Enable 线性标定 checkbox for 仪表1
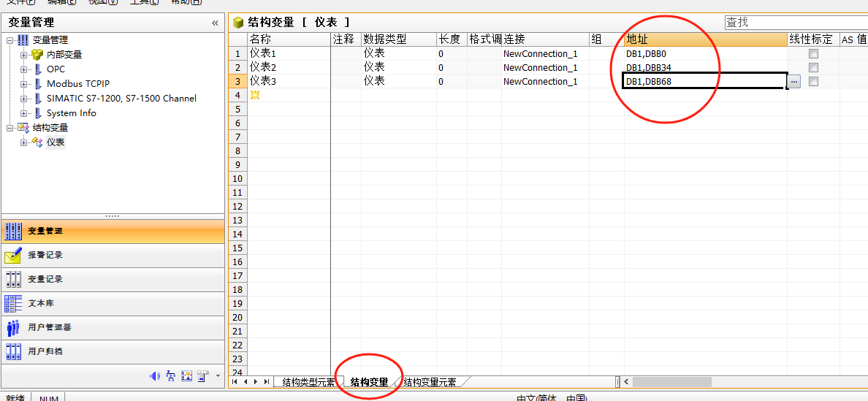This screenshot has width=868, height=401. (x=813, y=54)
